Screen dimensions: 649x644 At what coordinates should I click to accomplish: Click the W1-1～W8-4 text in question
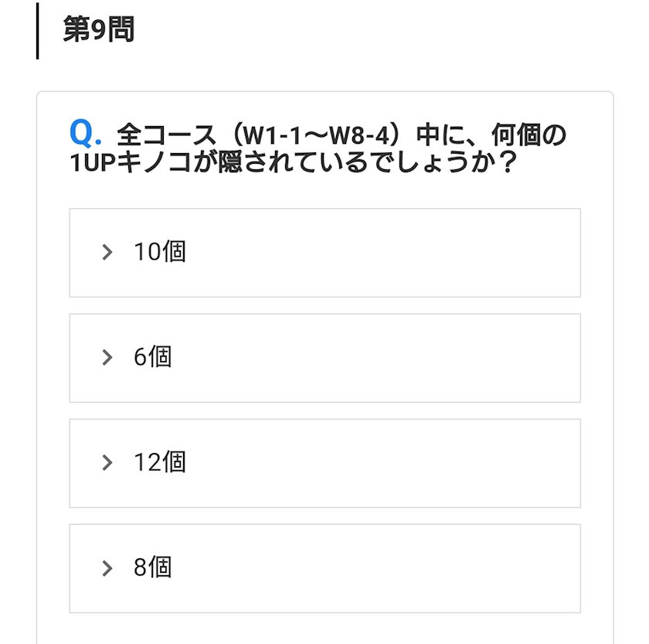[x=316, y=135]
